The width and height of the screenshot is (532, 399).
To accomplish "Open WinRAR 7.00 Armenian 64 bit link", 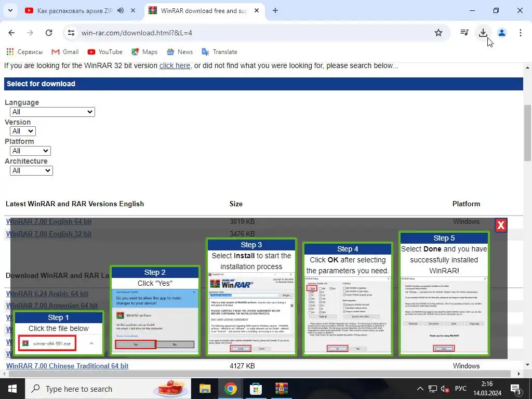I will pyautogui.click(x=52, y=305).
